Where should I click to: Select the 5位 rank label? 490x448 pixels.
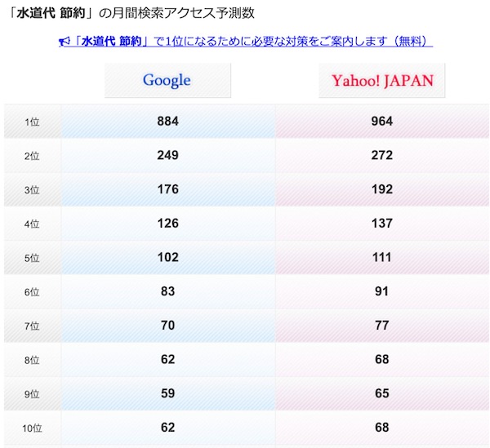(x=32, y=258)
